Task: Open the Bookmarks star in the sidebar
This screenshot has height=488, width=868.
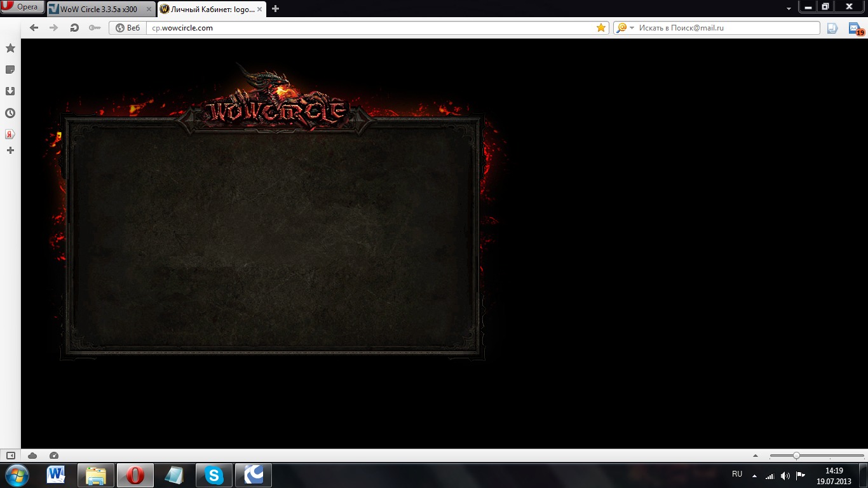Action: pos(10,48)
